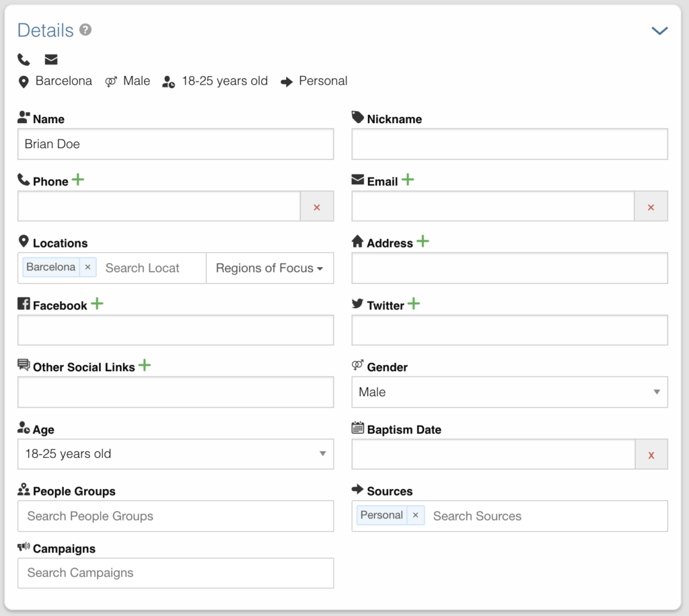Click the Age label person-clock icon
Viewport: 689px width, 616px height.
pyautogui.click(x=24, y=427)
